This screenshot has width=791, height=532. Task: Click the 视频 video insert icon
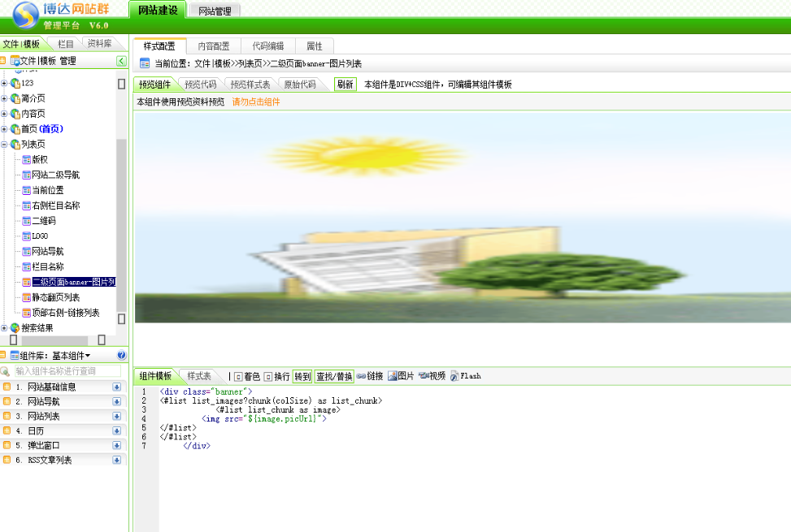tap(424, 376)
